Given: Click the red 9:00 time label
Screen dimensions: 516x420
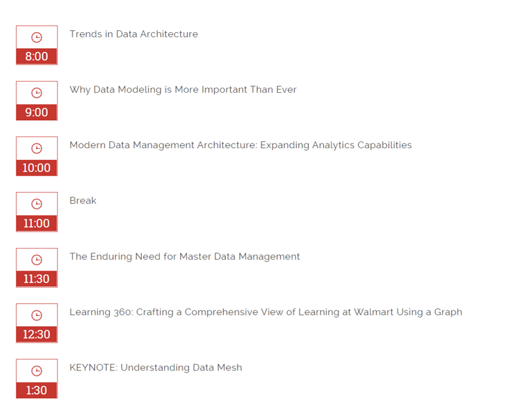Looking at the screenshot, I should (37, 112).
